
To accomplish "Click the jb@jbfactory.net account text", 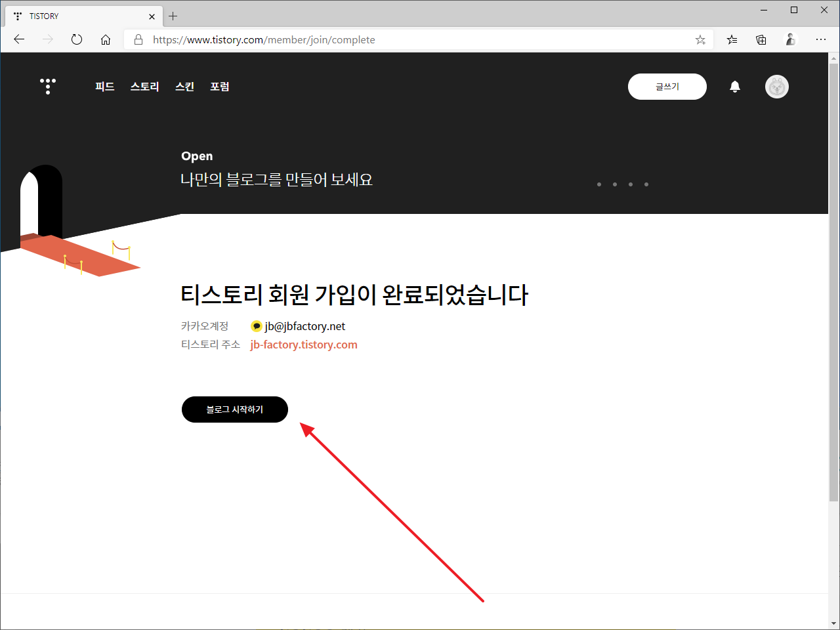I will pyautogui.click(x=305, y=326).
